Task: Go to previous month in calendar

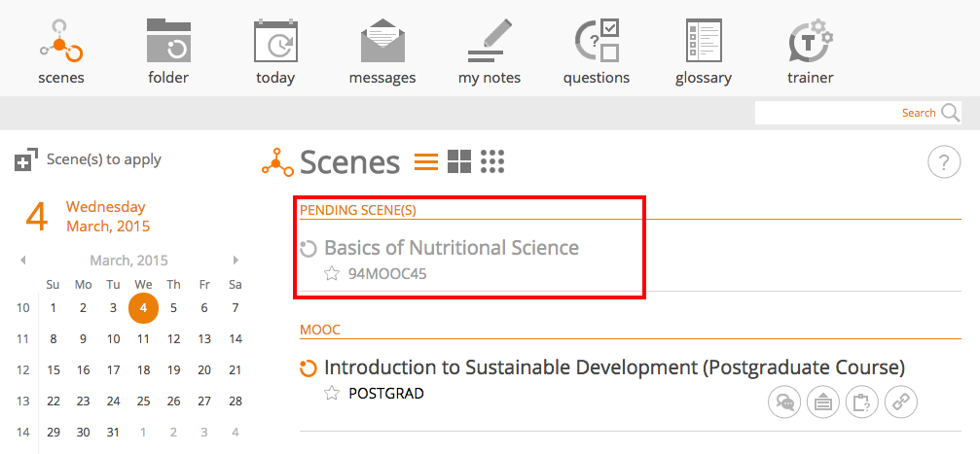Action: coord(22,260)
